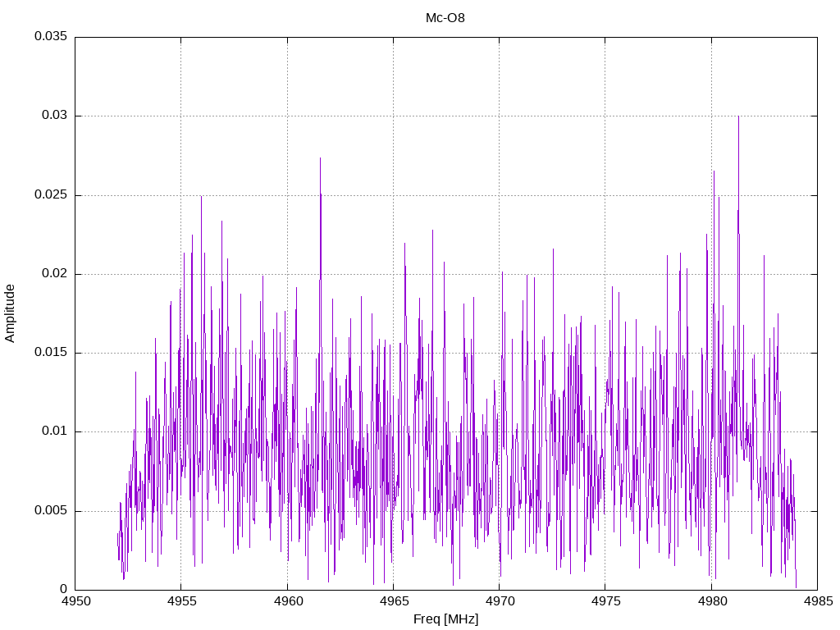The image size is (840, 630).
Task: Pick the 0.025 y-axis tick label
Action: click(x=50, y=195)
